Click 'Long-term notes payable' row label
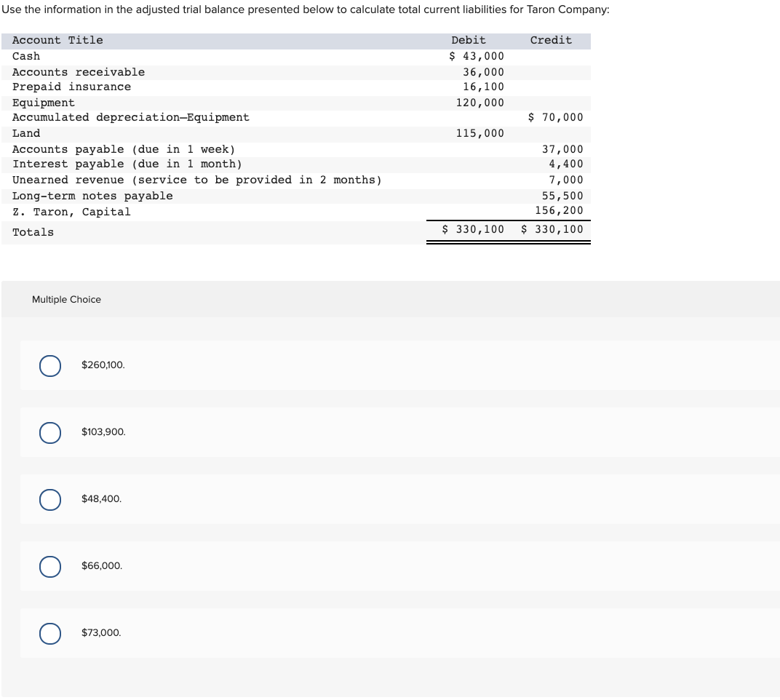 (x=92, y=196)
